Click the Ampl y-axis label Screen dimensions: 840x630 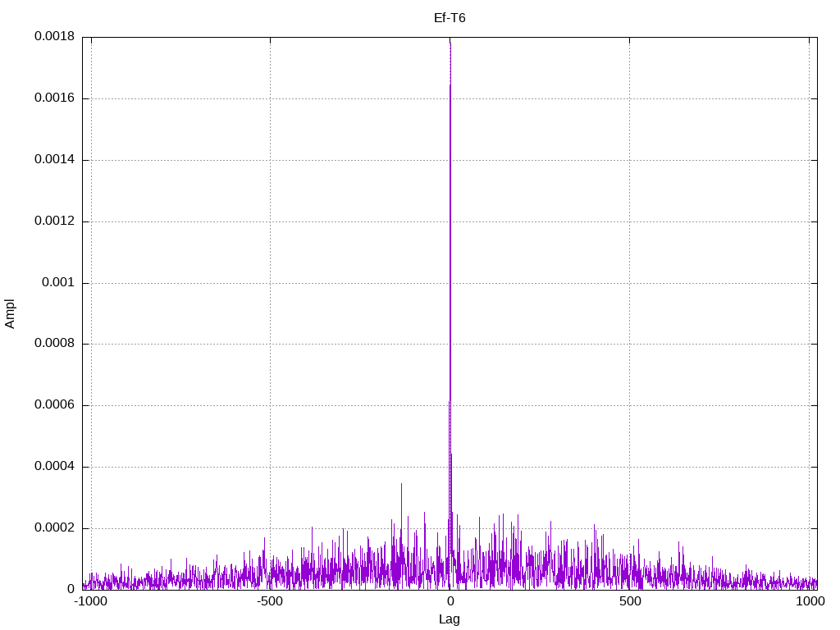[x=10, y=314]
